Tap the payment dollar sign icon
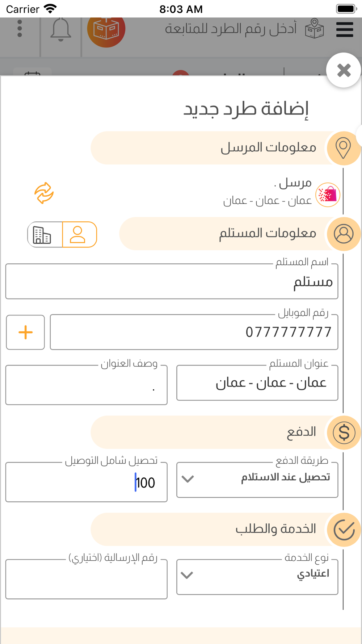 click(344, 432)
